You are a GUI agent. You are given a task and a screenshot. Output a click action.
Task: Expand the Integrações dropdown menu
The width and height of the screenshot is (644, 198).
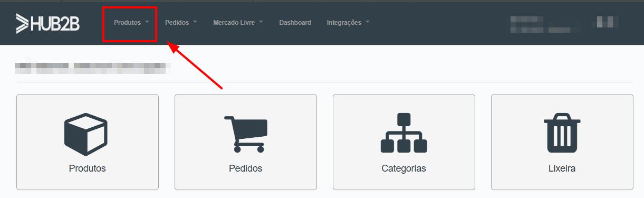click(348, 23)
